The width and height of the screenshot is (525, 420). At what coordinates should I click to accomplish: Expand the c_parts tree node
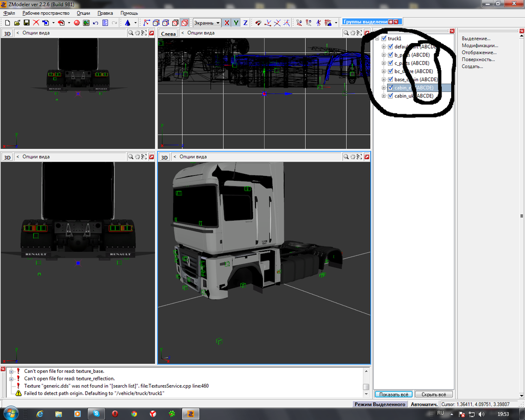(383, 63)
